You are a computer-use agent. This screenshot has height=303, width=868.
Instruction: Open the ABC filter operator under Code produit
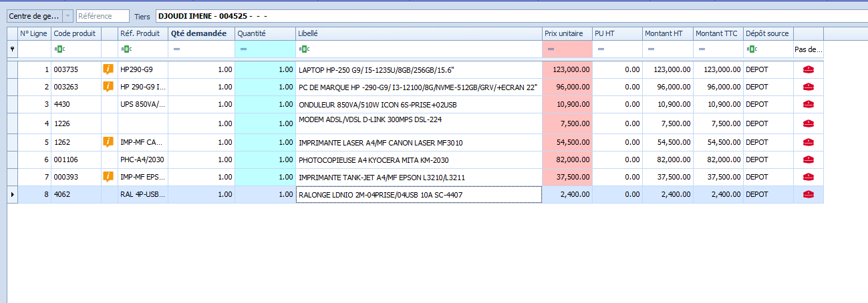[59, 49]
